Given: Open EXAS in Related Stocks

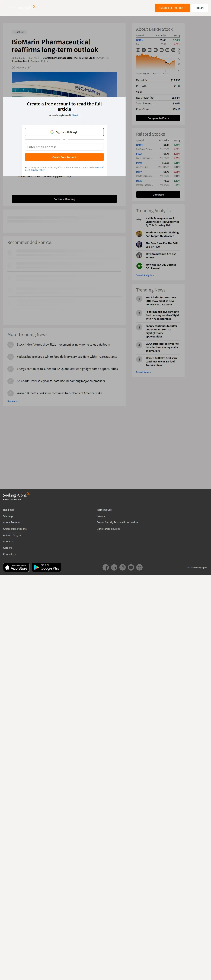Looking at the screenshot, I should [139, 154].
